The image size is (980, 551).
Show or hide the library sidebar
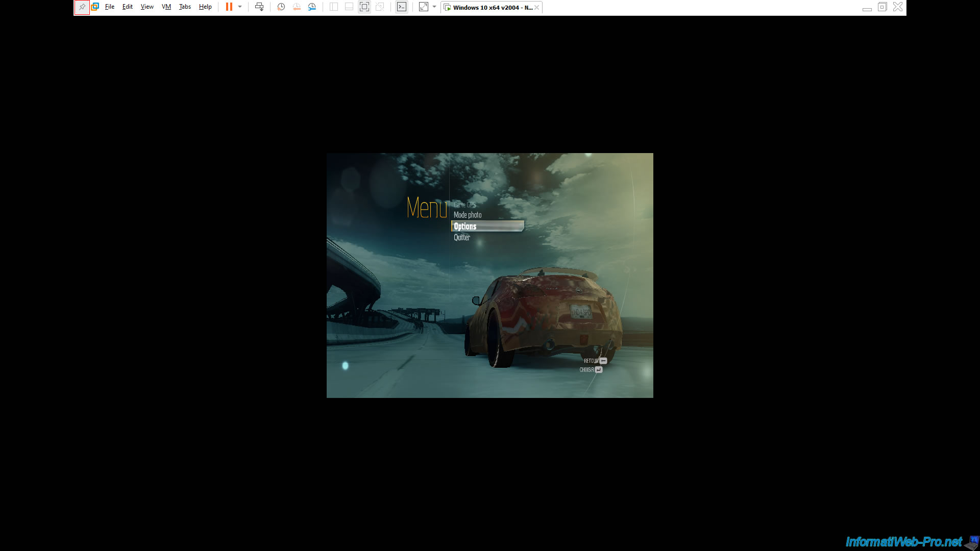tap(334, 7)
